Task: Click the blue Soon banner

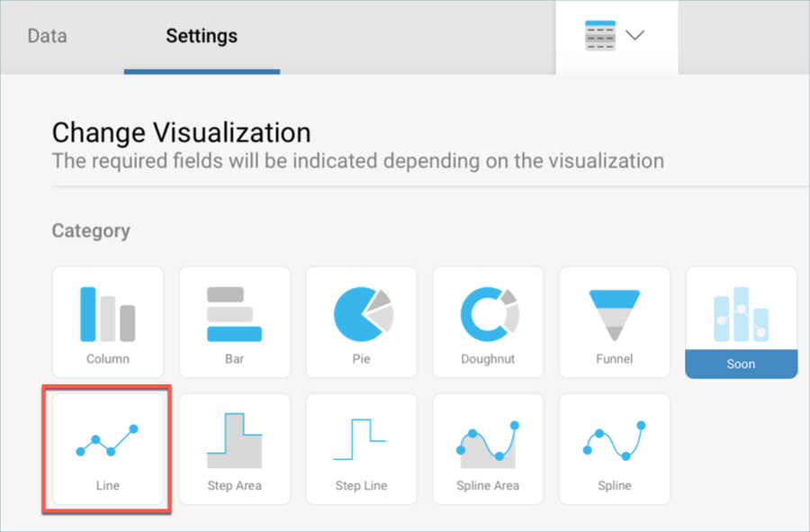Action: coord(741,364)
